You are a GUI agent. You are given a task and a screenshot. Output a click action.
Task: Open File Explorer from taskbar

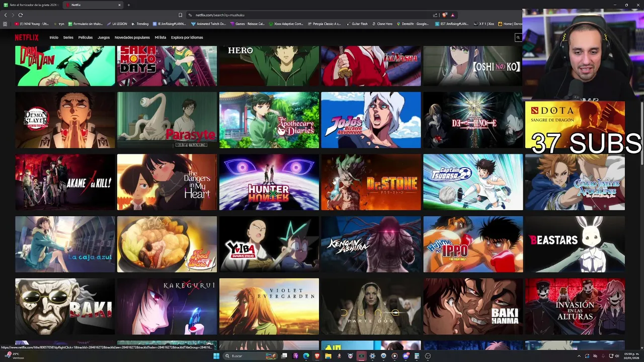[328, 356]
